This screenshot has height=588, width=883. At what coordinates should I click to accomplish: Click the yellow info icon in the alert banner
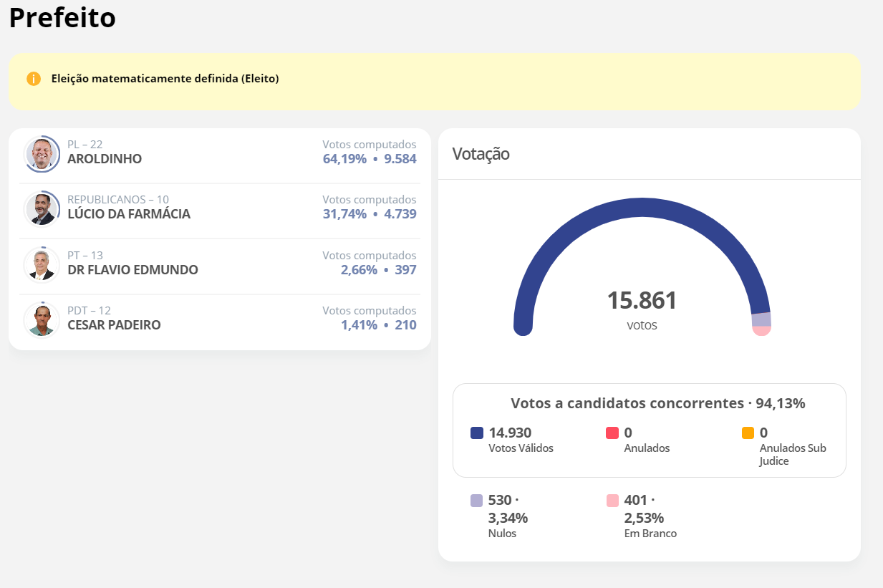pyautogui.click(x=34, y=79)
